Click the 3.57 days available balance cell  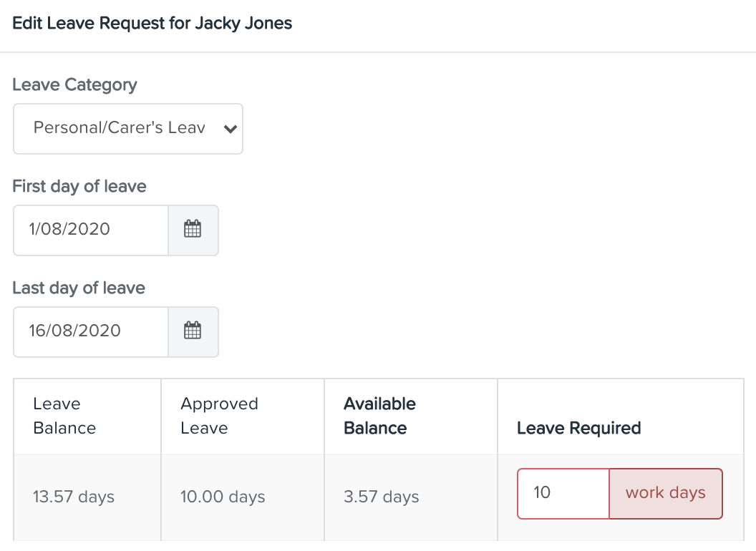(x=382, y=497)
